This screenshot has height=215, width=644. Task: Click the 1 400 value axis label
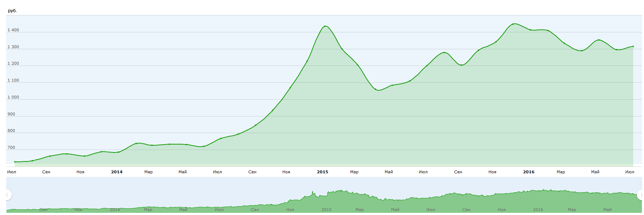pos(13,30)
